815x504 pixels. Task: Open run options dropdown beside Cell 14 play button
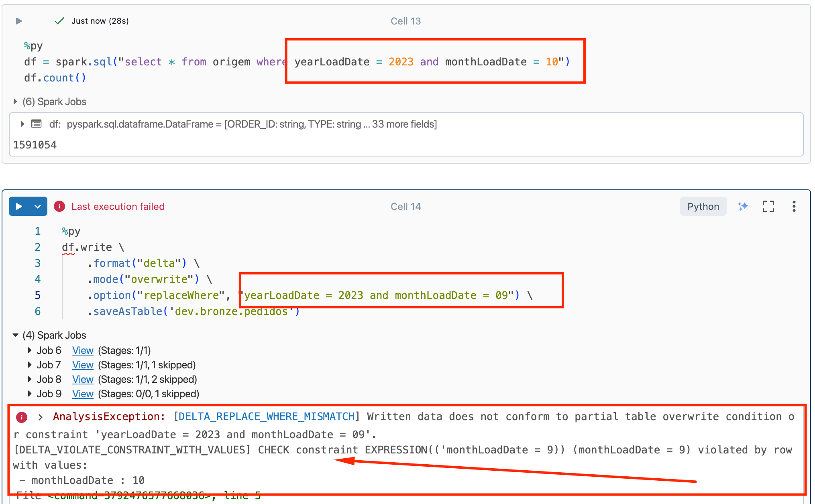tap(38, 206)
